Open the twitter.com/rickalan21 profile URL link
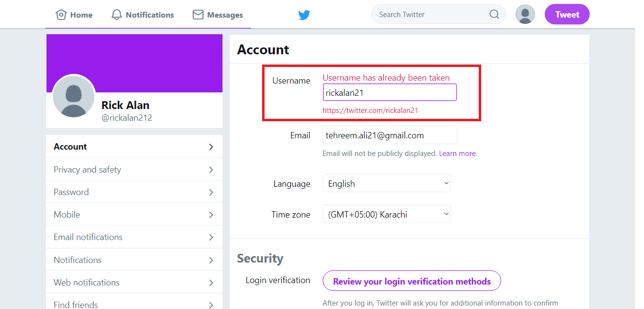Viewport: 644px width, 309px height. click(x=370, y=110)
